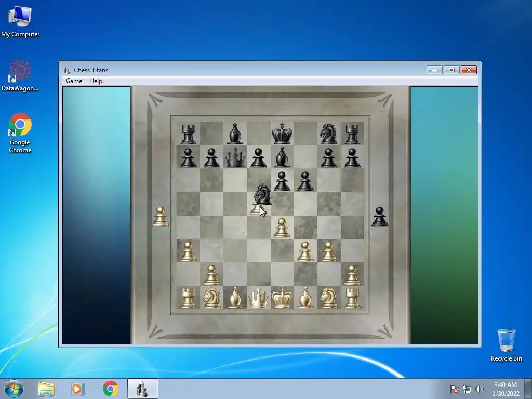
Task: Select the white pawn directly below two black pawns
Action: (x=282, y=228)
